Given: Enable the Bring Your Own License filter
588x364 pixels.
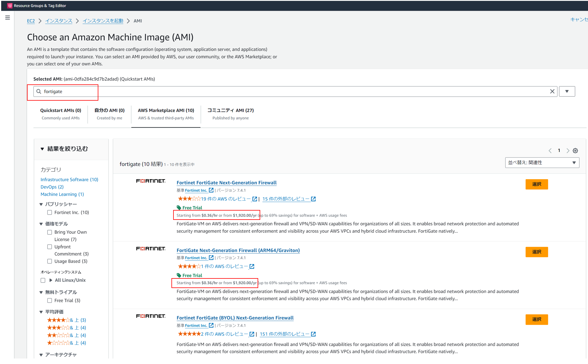Looking at the screenshot, I should [50, 232].
